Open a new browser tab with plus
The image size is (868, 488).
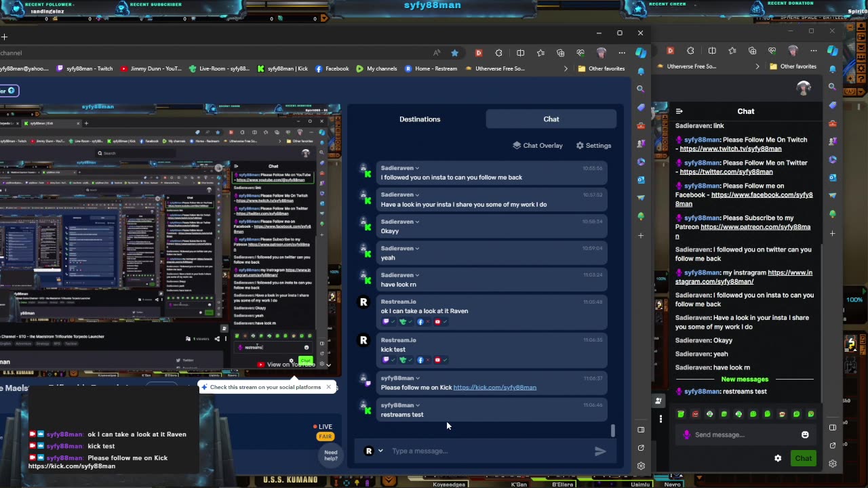click(x=4, y=36)
